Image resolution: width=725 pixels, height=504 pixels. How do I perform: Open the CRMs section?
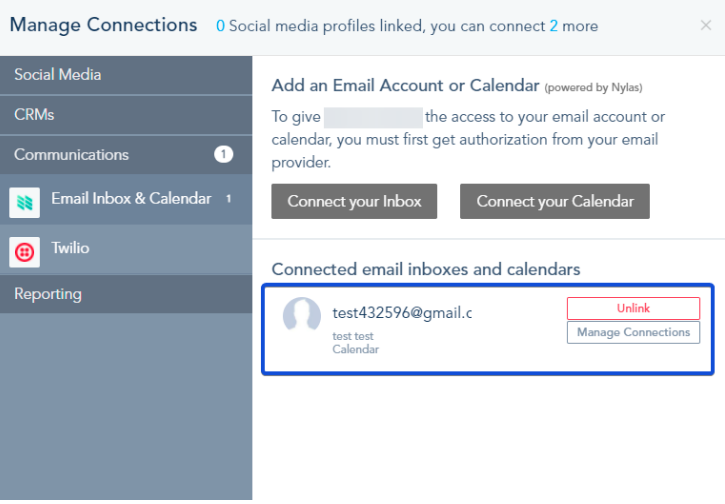[34, 115]
